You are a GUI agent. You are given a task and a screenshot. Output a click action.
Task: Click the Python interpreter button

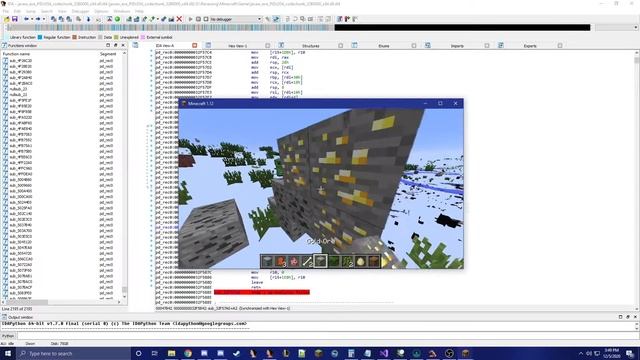[x=8, y=336]
